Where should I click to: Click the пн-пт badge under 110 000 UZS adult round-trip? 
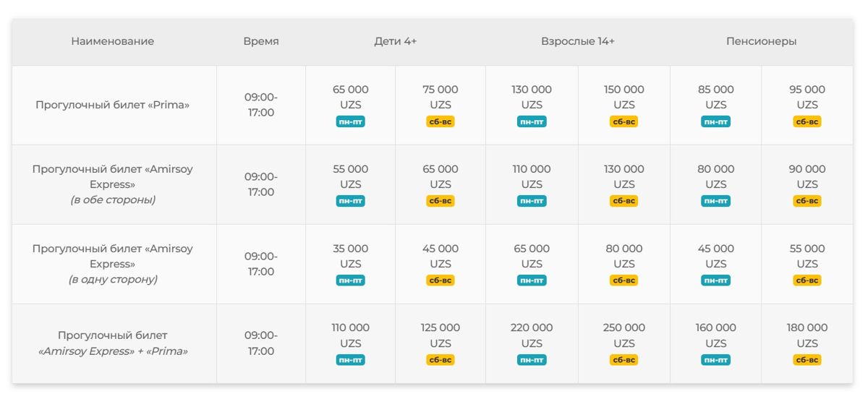(x=532, y=201)
